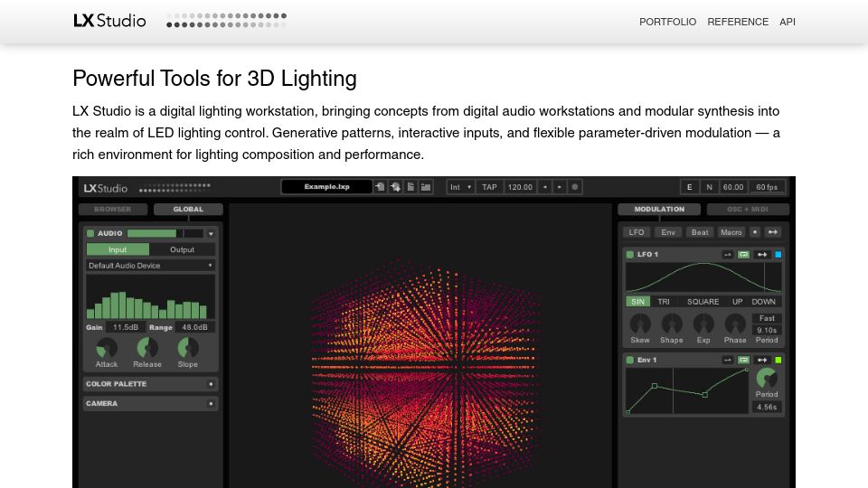Toggle the E button in top bar
Image resolution: width=868 pixels, height=488 pixels.
[x=689, y=187]
